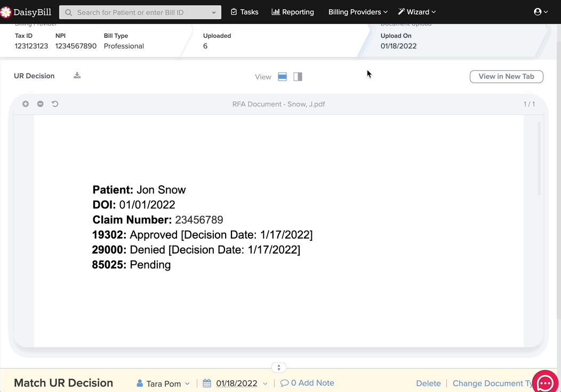
Task: Switch to side-by-side view layout
Action: (298, 77)
